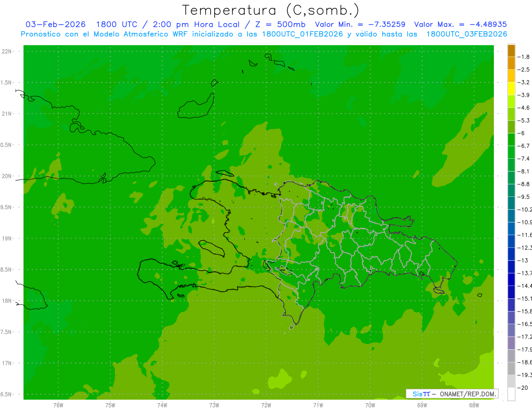The height and width of the screenshot is (411, 532).
Task: Click the "-8.1" colorbar label
Action: click(524, 171)
